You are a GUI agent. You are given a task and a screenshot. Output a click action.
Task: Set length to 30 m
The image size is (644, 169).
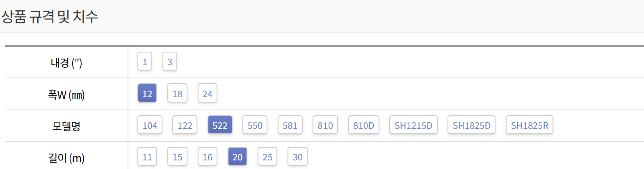[297, 157]
